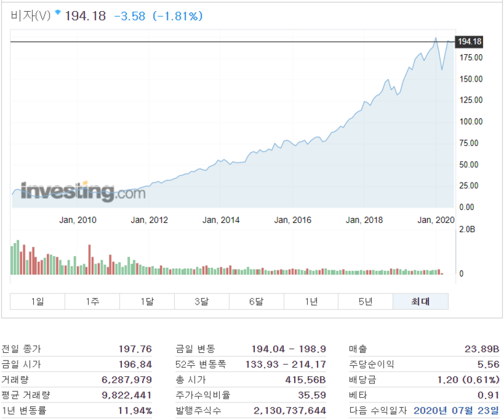Click the 175.00 price axis label
Viewport: 504px width, 420px height.
(471, 57)
